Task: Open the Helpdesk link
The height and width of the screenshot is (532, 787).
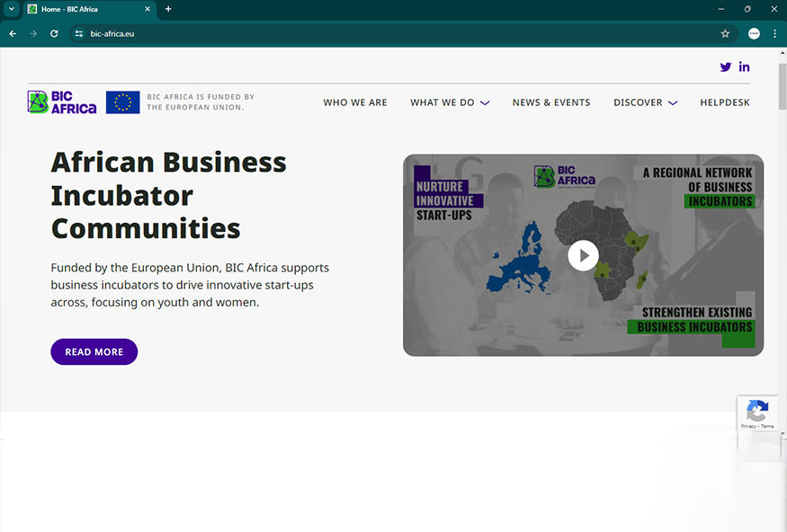Action: click(x=724, y=102)
